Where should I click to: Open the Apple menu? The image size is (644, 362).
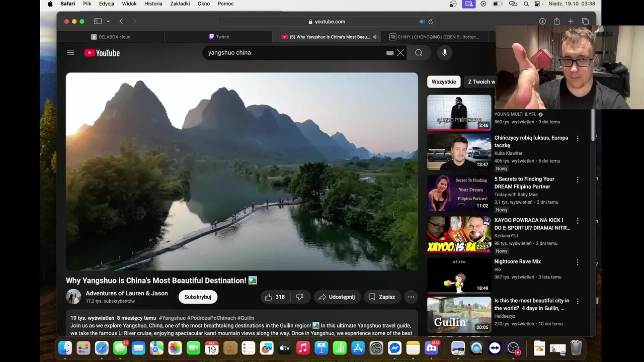[x=50, y=4]
